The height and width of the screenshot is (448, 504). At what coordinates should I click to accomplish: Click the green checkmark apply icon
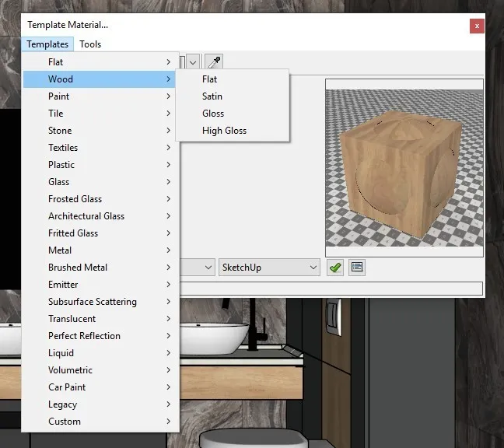335,268
